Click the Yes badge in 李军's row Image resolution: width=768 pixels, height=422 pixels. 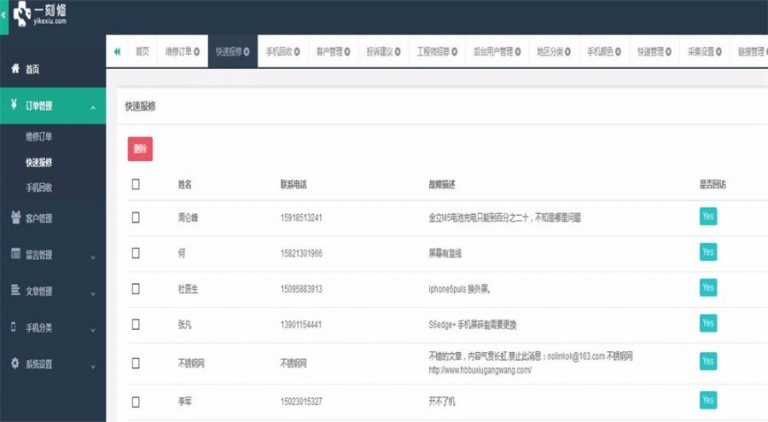[x=708, y=400]
